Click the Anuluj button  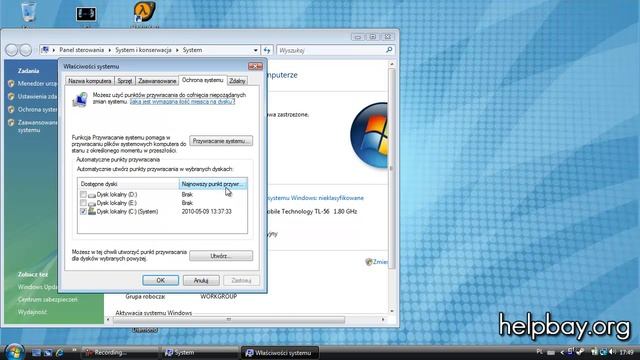point(201,280)
